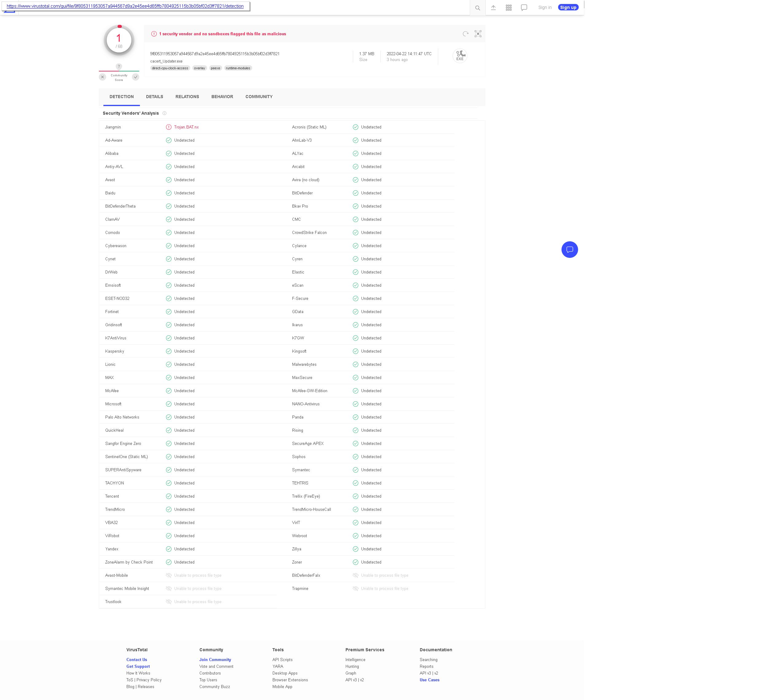Open the How It Works link
This screenshot has width=768, height=700.
tap(138, 673)
